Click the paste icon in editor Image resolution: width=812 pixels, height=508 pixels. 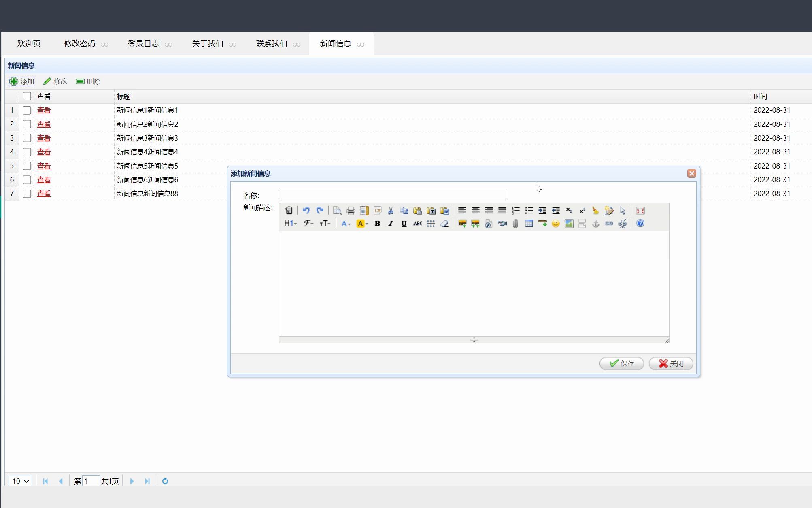point(417,211)
